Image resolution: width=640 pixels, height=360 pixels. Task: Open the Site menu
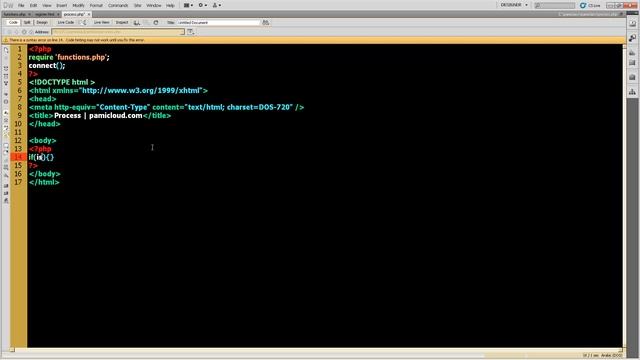point(138,5)
